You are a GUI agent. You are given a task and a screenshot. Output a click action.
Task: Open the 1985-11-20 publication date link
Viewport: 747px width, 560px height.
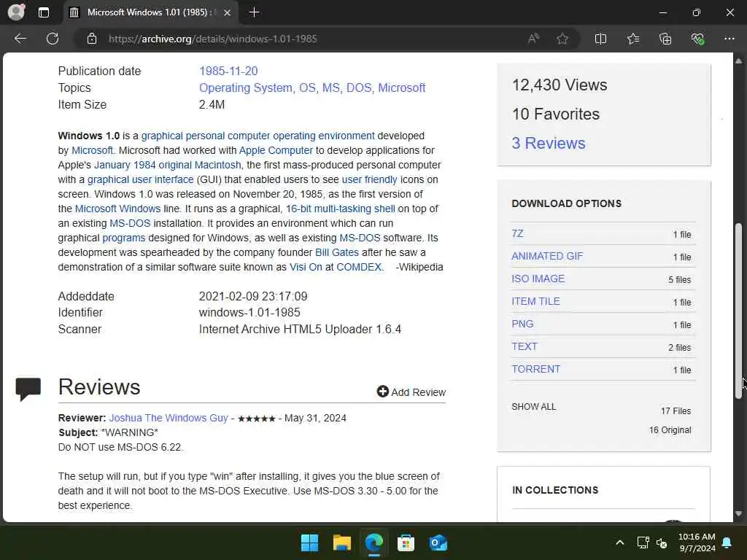click(x=228, y=71)
